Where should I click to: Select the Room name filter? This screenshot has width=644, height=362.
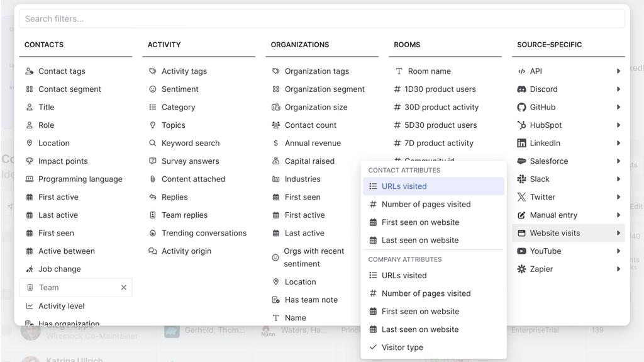429,71
